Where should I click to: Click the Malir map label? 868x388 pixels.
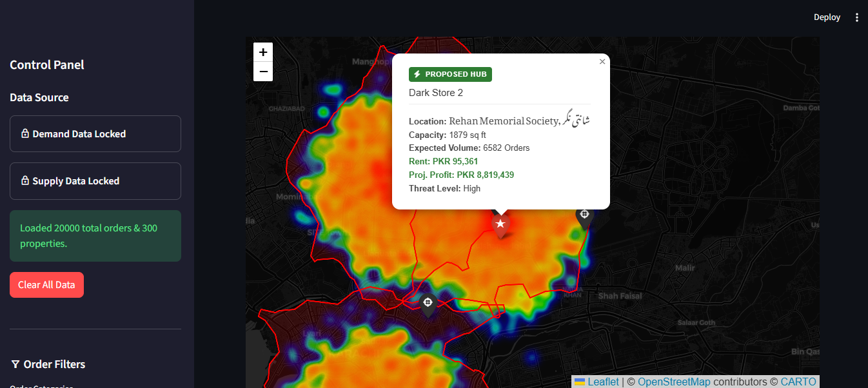pyautogui.click(x=686, y=267)
